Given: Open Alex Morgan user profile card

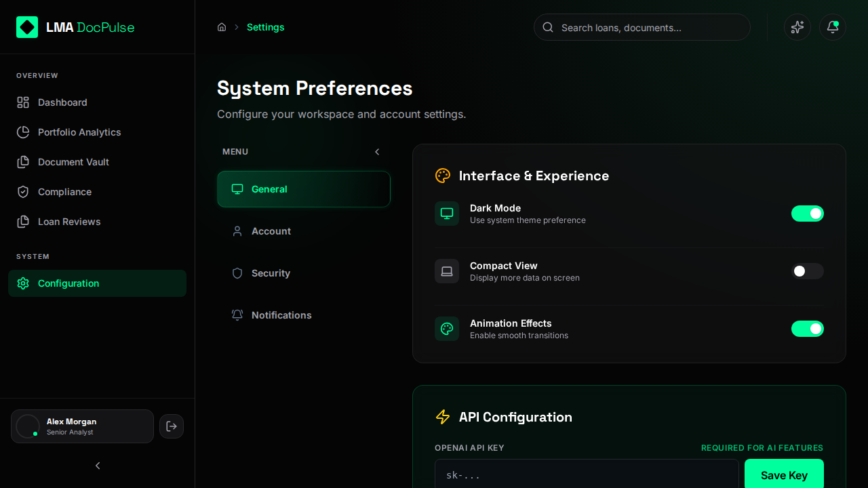Looking at the screenshot, I should pyautogui.click(x=82, y=426).
